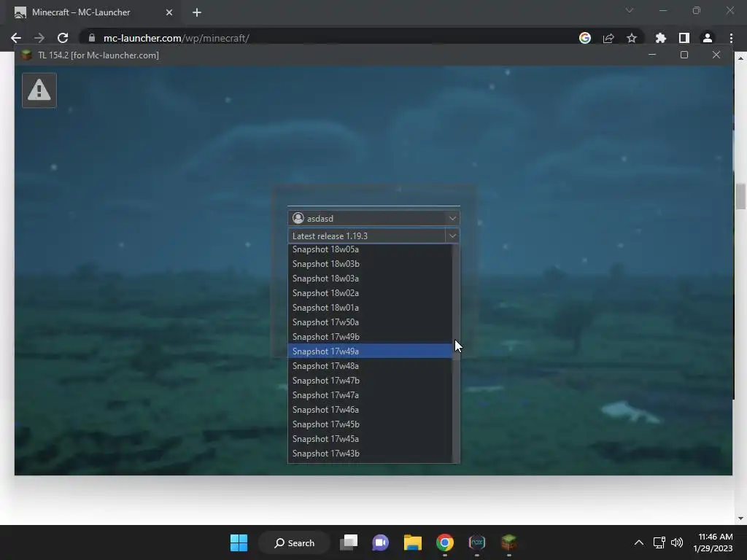
Task: Open Nox app on taskbar
Action: pyautogui.click(x=477, y=542)
